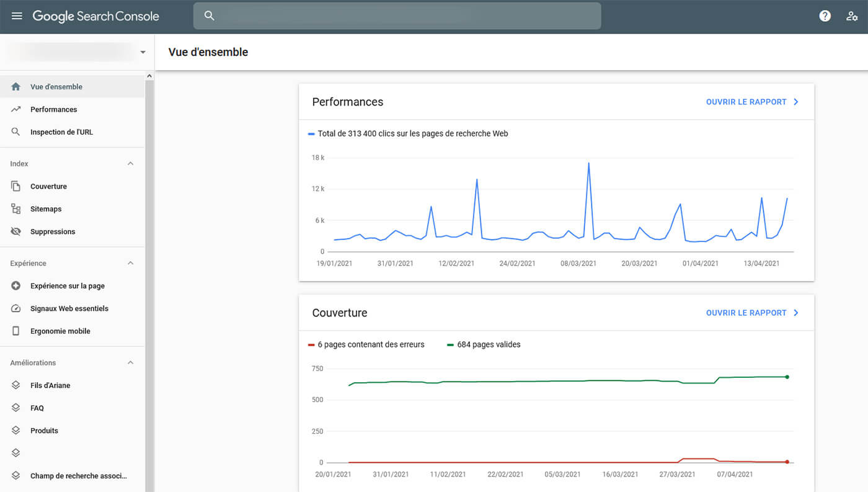The height and width of the screenshot is (492, 868).
Task: Click the layers icon beside Fils d'Ariane
Action: coord(16,385)
